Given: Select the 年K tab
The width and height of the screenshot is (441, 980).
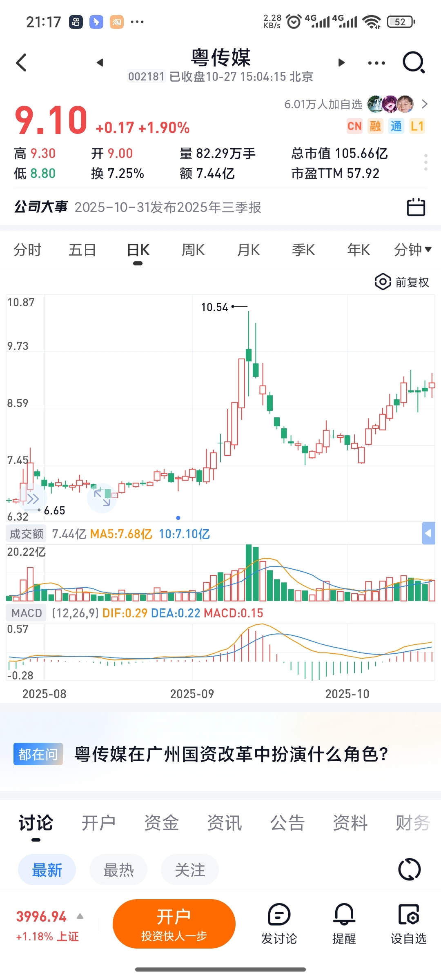Looking at the screenshot, I should coord(358,249).
